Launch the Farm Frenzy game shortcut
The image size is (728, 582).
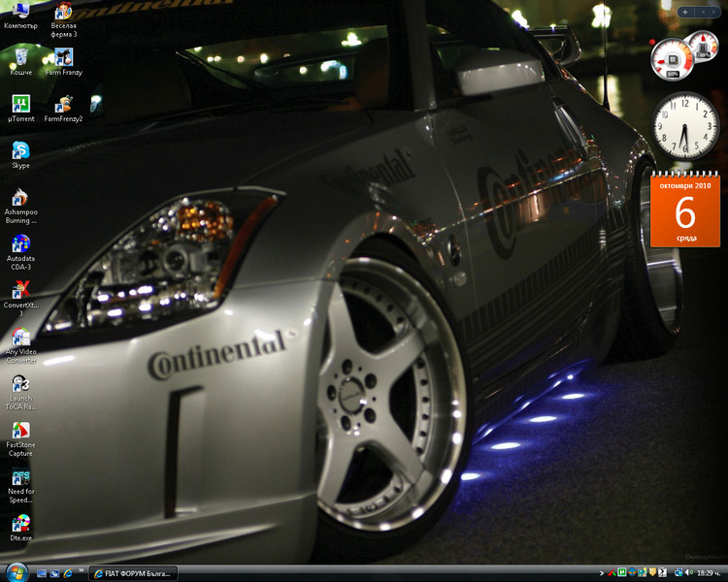click(x=64, y=57)
